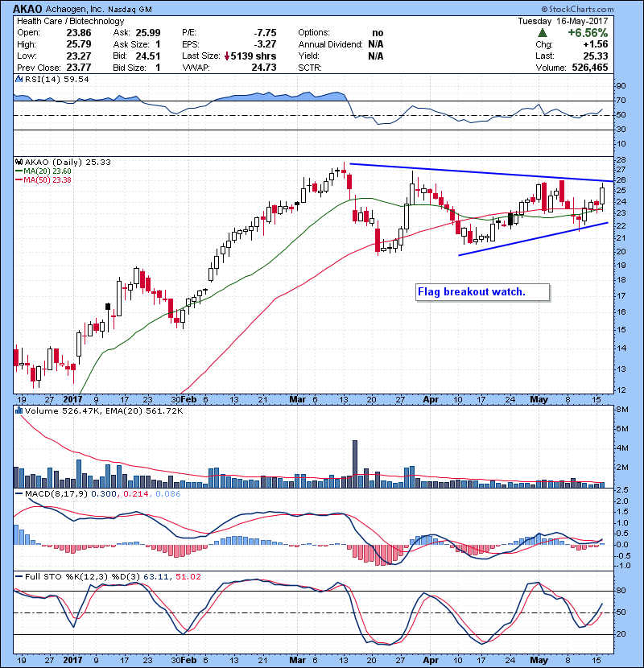Click the Options value 'no'
The image size is (644, 668).
point(378,33)
